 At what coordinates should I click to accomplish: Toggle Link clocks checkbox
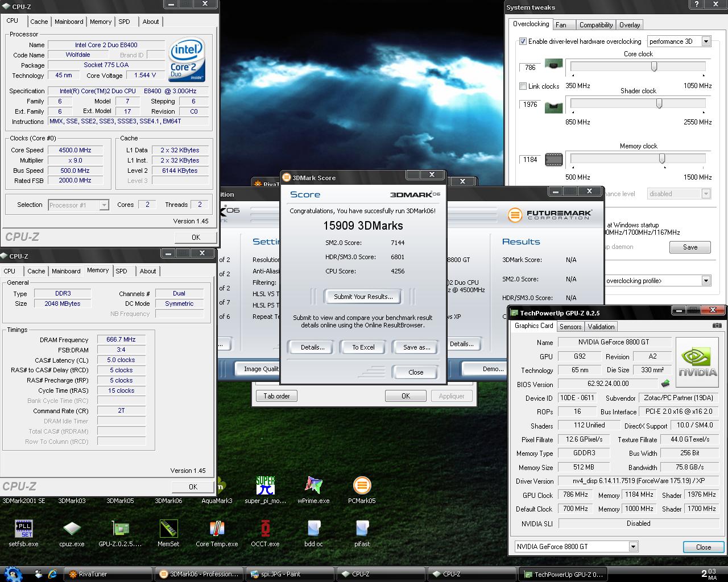coord(523,86)
